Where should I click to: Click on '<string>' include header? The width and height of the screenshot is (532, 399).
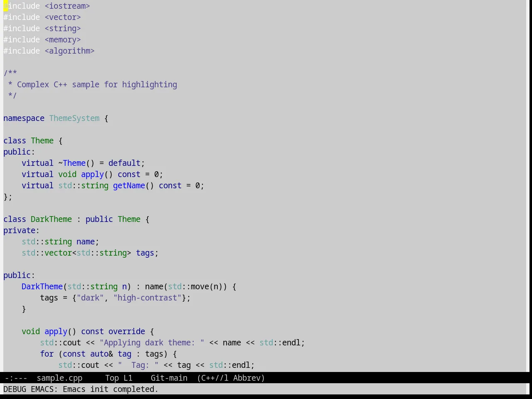point(63,28)
